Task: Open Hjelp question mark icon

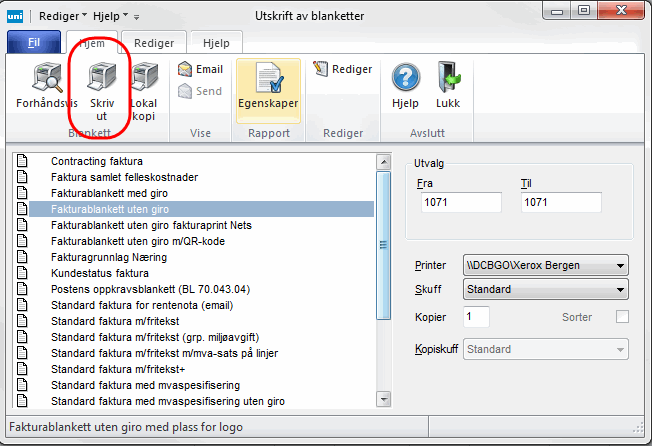Action: click(x=404, y=80)
